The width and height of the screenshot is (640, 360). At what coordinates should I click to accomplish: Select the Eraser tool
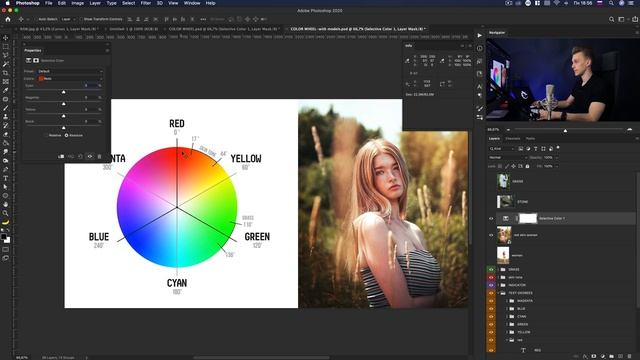pyautogui.click(x=6, y=134)
